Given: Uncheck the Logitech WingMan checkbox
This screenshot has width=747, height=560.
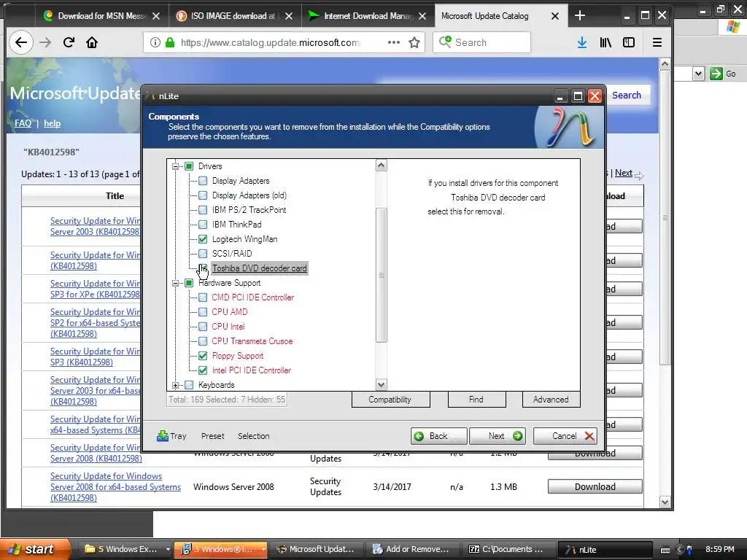Looking at the screenshot, I should (x=203, y=239).
